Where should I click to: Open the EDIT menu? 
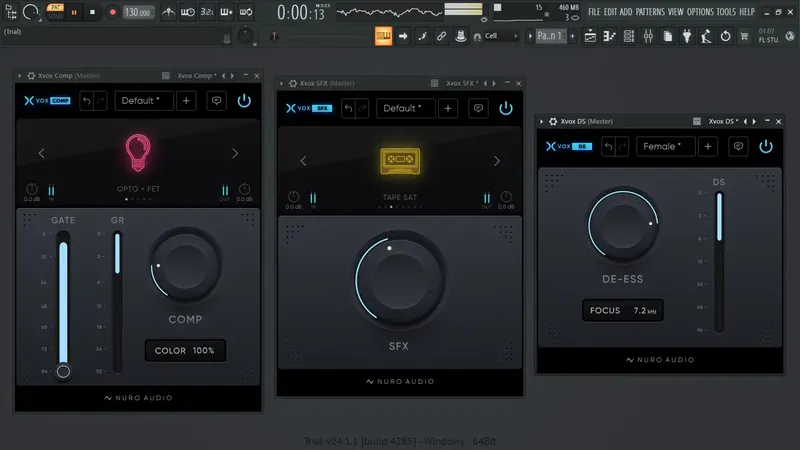click(x=610, y=12)
